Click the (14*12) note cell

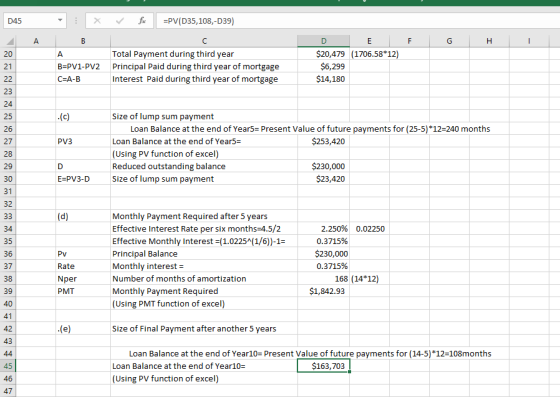coord(369,279)
